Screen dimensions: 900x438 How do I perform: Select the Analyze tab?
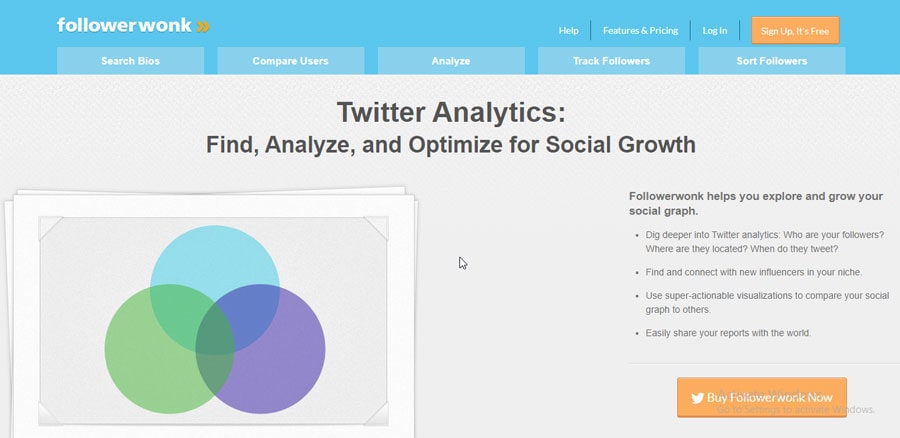click(451, 61)
